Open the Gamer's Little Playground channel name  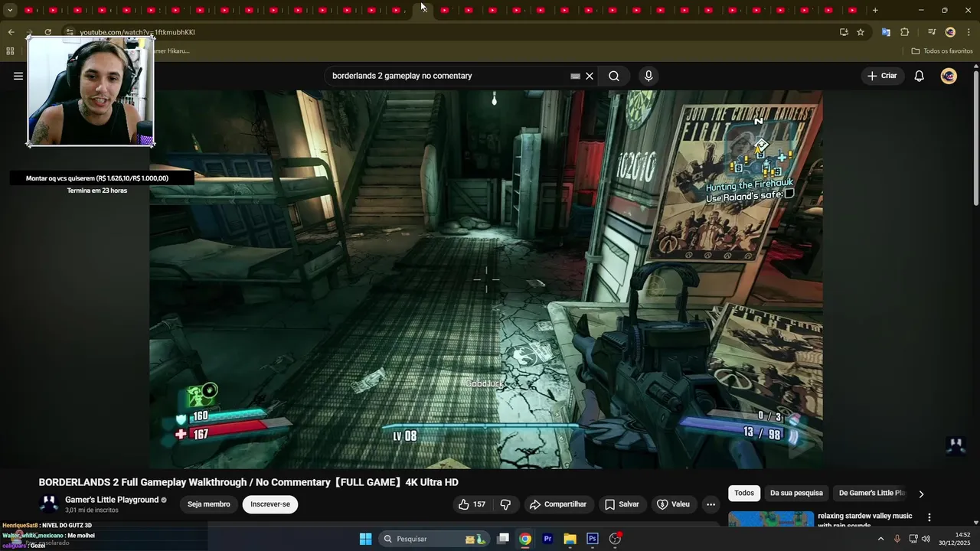pyautogui.click(x=112, y=500)
